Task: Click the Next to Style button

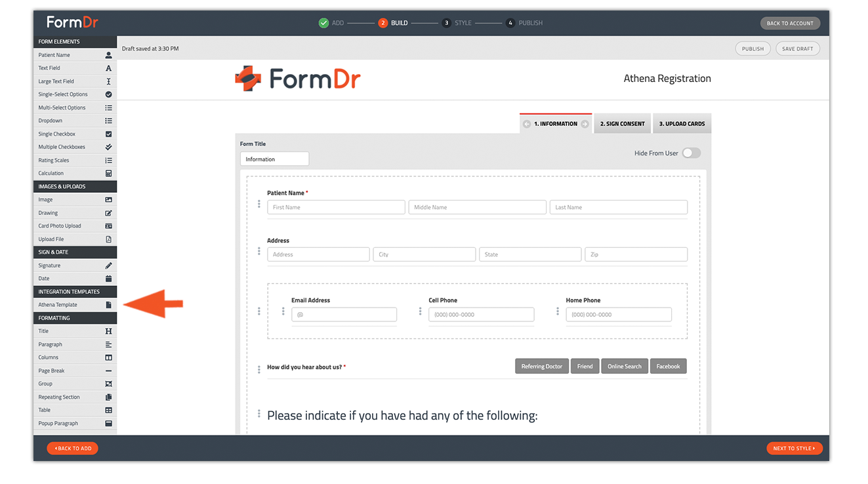Action: coord(794,449)
